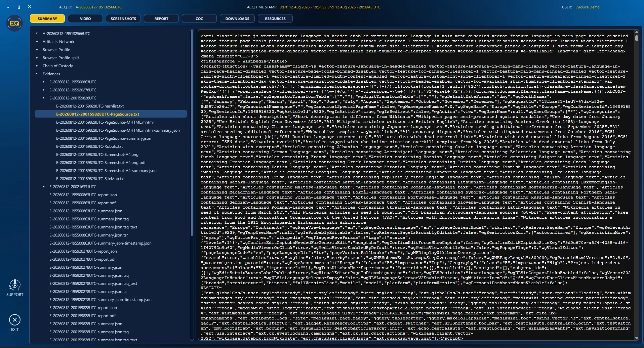Viewport: 644px width, 348px height.
Task: Open the COC tab
Action: pos(199,19)
